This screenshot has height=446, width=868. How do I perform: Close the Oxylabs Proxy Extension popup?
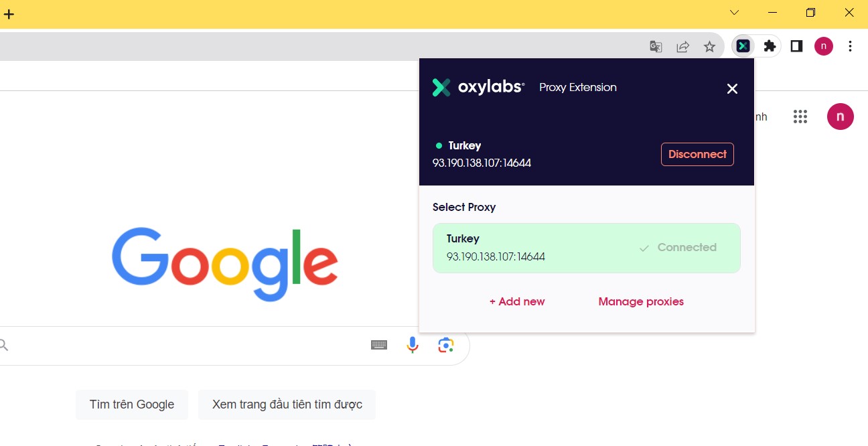point(732,88)
